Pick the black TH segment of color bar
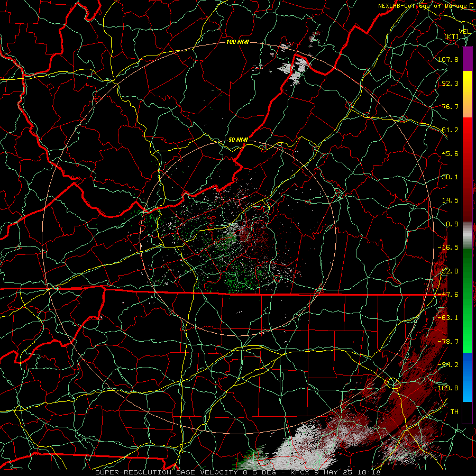 point(467,412)
